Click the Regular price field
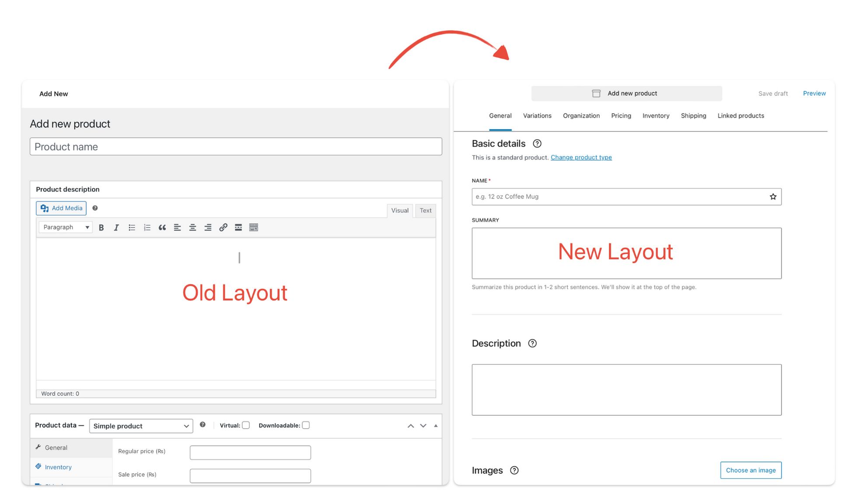The image size is (853, 504). point(250,453)
